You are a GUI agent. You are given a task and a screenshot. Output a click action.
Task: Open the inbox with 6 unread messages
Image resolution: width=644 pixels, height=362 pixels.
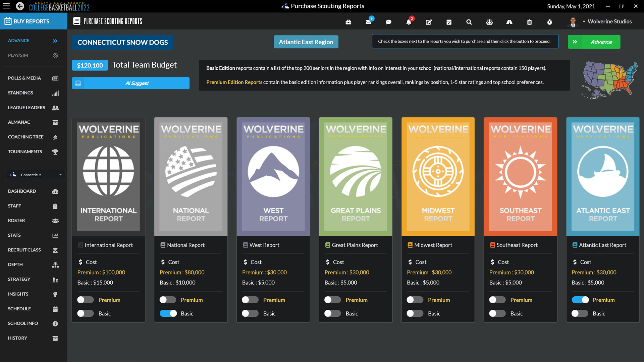(368, 22)
